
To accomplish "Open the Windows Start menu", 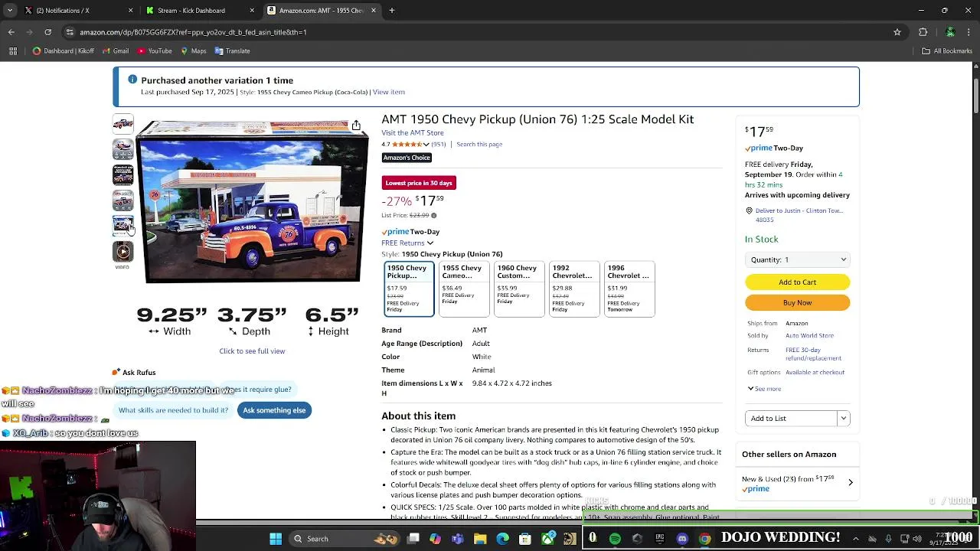I will tap(275, 539).
